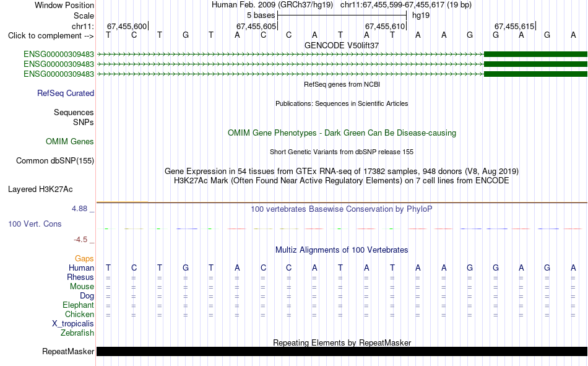Select the Window Position row label
This screenshot has width=588, height=366.
click(x=64, y=5)
